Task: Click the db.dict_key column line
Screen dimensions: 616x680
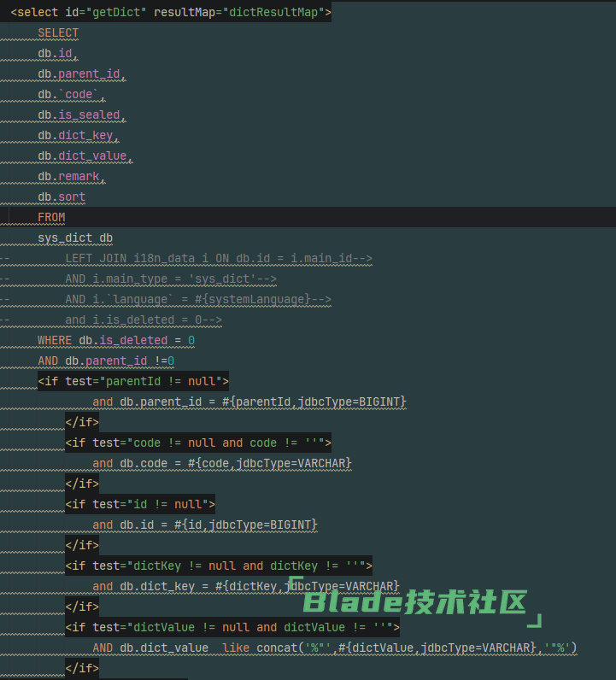Action: tap(78, 135)
